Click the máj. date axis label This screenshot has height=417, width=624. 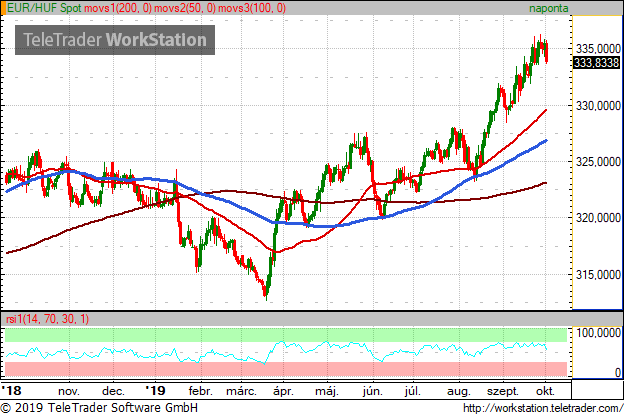pyautogui.click(x=327, y=391)
